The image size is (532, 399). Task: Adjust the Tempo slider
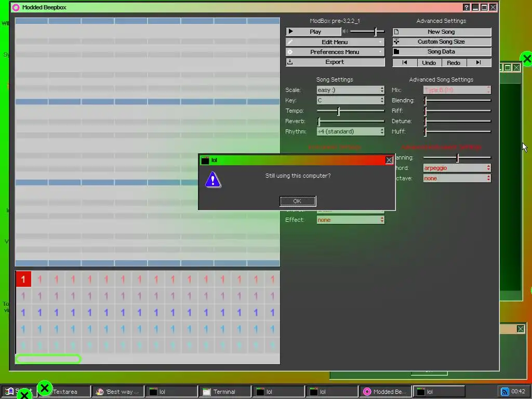click(x=351, y=111)
